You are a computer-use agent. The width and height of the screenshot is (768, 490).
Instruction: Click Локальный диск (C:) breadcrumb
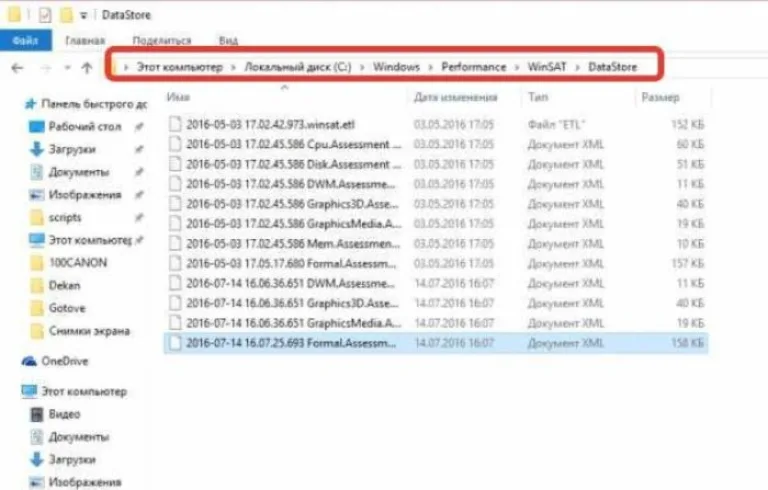click(298, 67)
